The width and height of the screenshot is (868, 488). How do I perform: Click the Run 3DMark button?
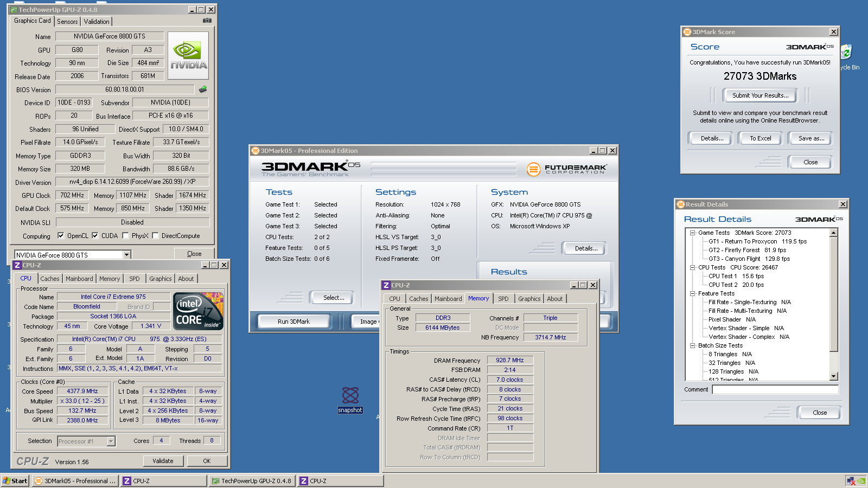(x=293, y=322)
